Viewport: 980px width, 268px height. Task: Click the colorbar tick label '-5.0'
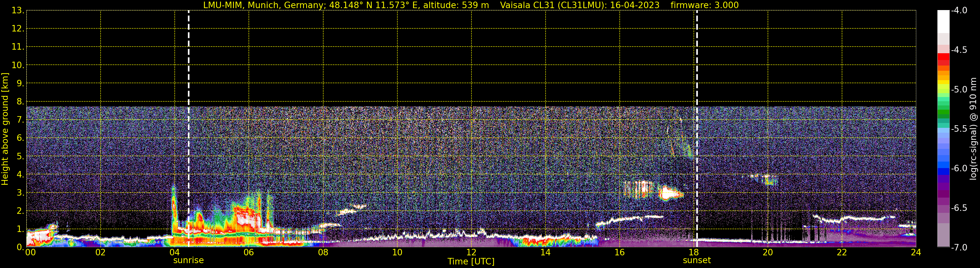tap(959, 90)
